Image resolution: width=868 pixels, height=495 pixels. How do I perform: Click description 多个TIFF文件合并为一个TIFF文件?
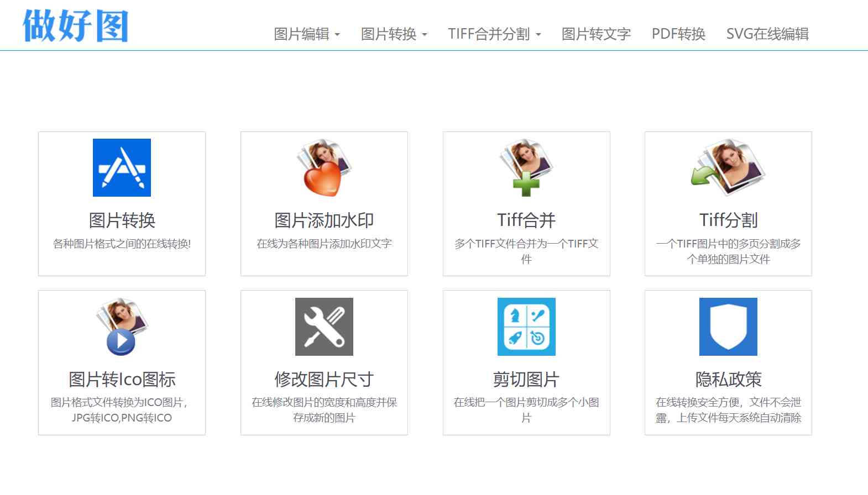tap(526, 251)
